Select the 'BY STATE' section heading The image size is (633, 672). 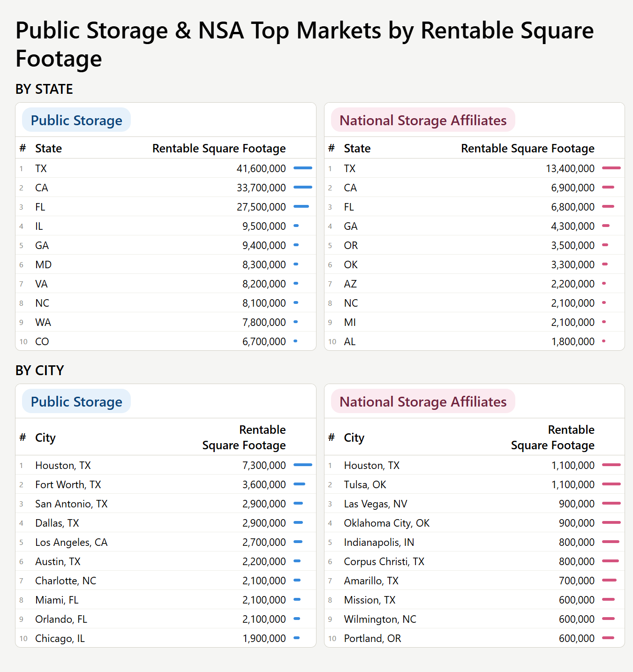44,89
